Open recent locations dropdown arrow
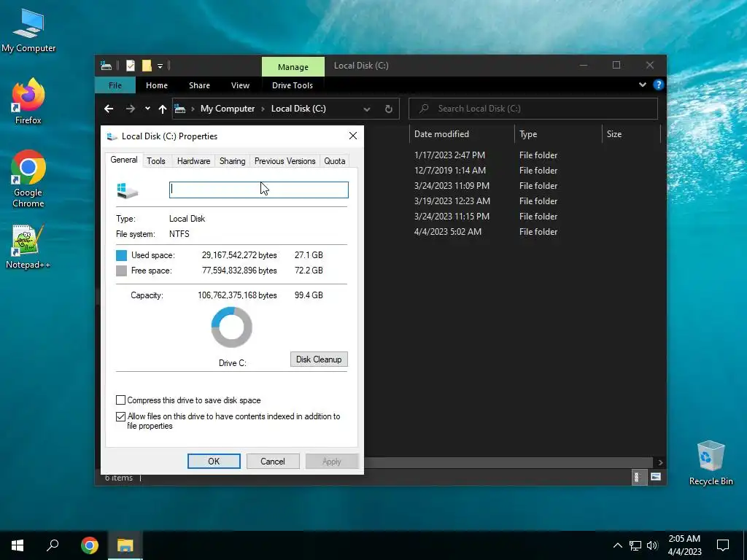The height and width of the screenshot is (560, 747). pos(147,109)
